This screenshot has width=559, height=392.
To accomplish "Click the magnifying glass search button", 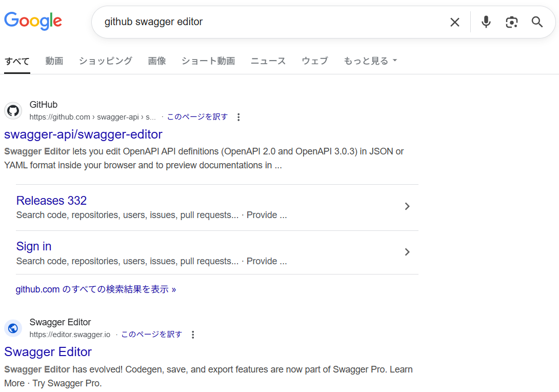I will click(537, 22).
